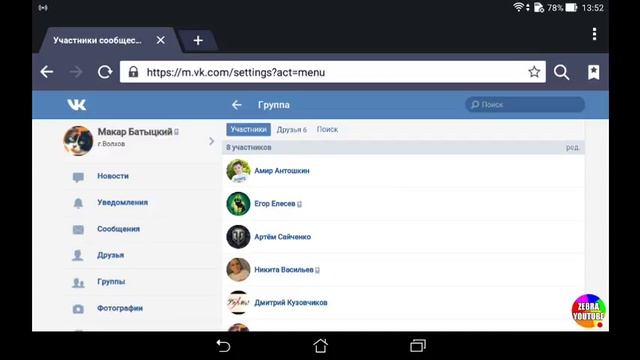Click 8 участников count text
Image resolution: width=640 pixels, height=360 pixels.
coord(249,147)
